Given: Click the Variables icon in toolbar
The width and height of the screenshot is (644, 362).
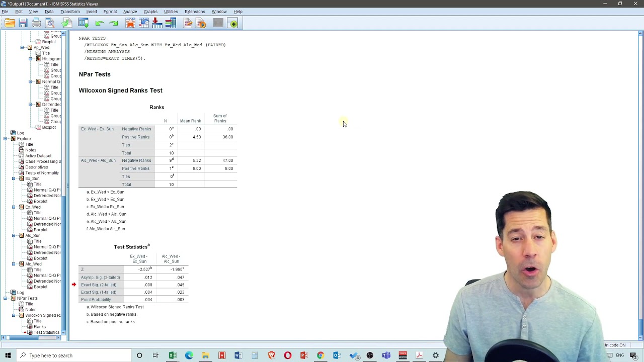Looking at the screenshot, I should coord(171,23).
